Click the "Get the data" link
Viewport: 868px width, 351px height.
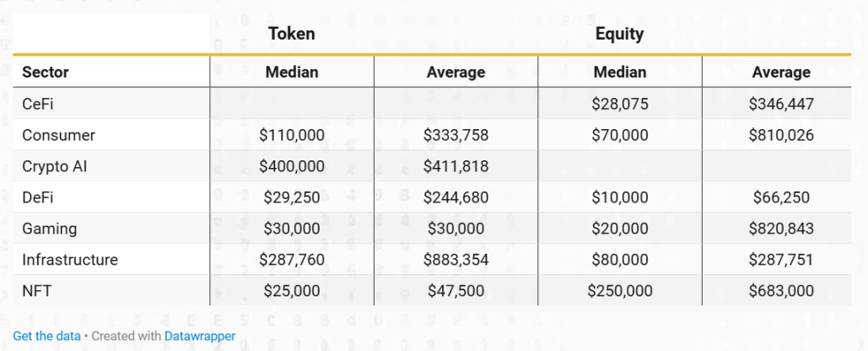click(x=46, y=336)
